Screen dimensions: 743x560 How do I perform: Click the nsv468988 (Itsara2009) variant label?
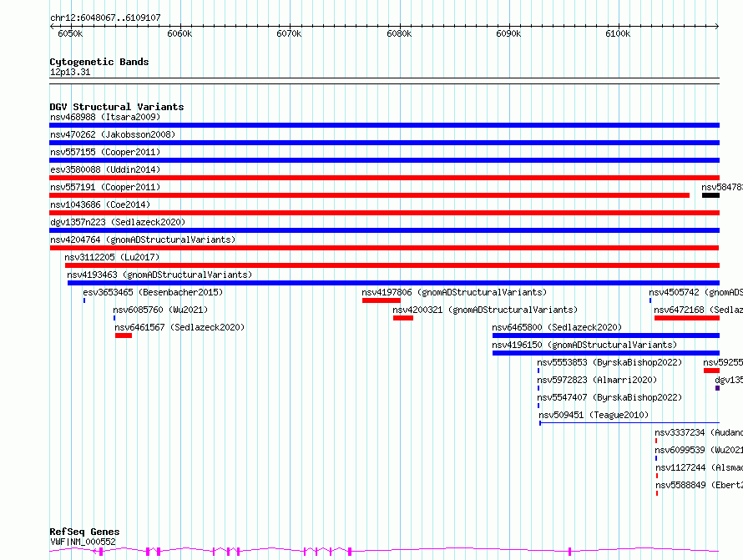[105, 117]
